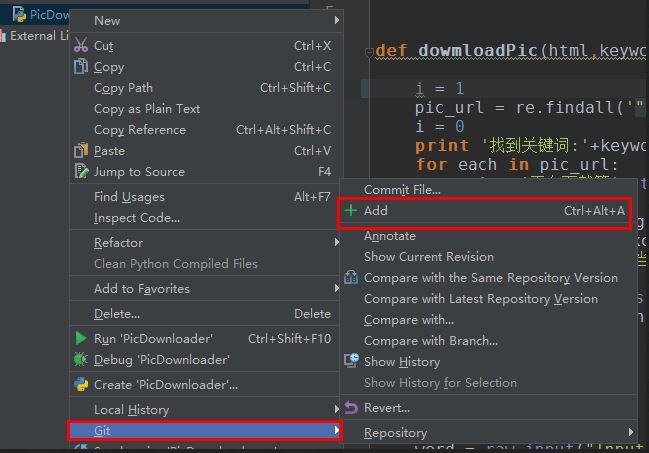Image resolution: width=649 pixels, height=453 pixels.
Task: Click the green Debug bug icon
Action: [80, 359]
